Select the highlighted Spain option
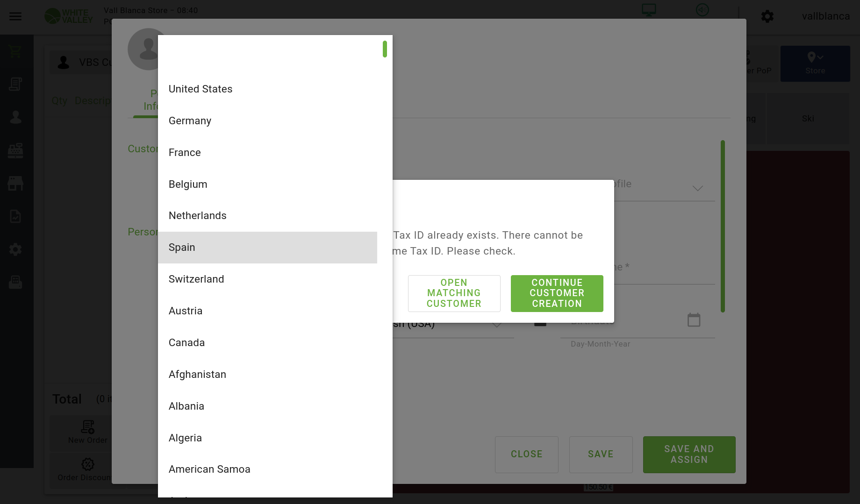 267,248
